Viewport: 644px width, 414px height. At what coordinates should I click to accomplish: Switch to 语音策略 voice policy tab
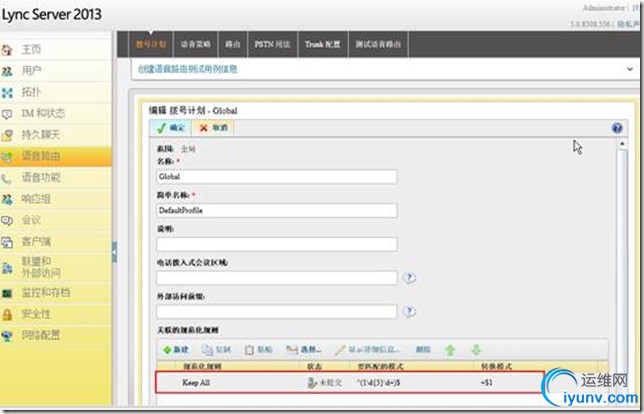pyautogui.click(x=196, y=44)
